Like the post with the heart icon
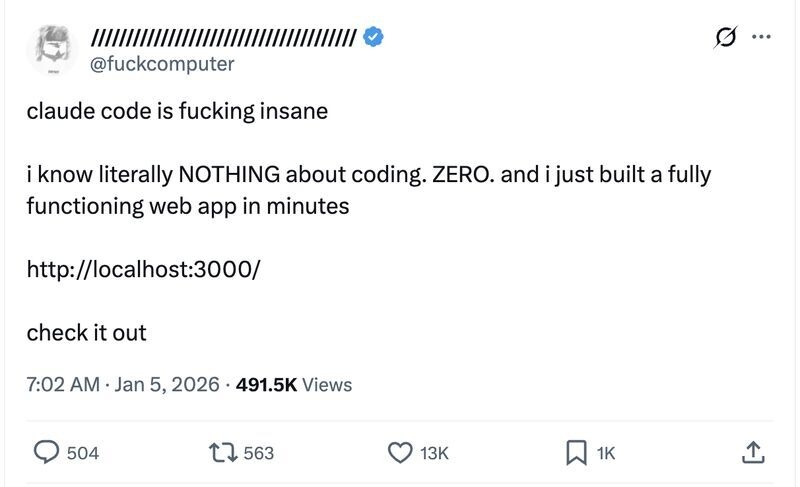The width and height of the screenshot is (800, 487). tap(400, 453)
